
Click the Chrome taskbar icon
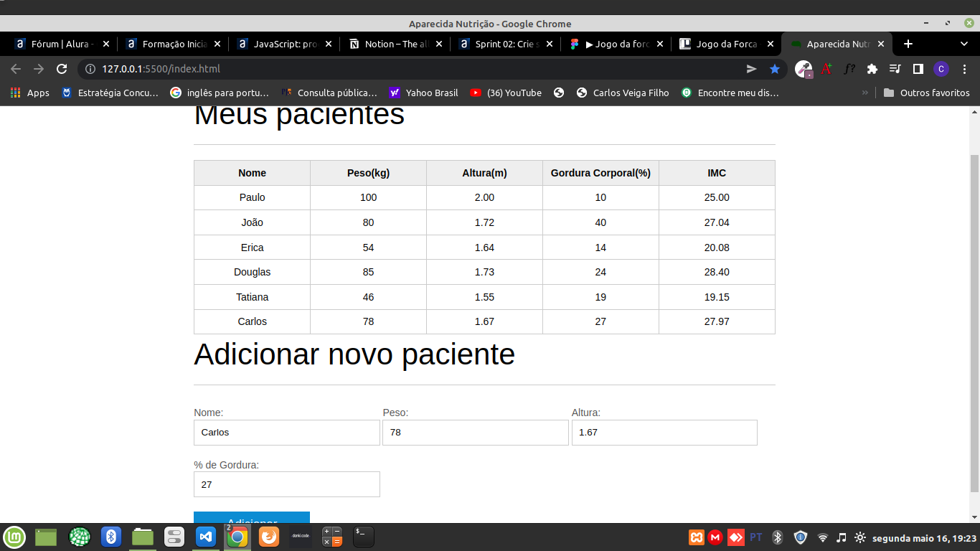tap(237, 537)
